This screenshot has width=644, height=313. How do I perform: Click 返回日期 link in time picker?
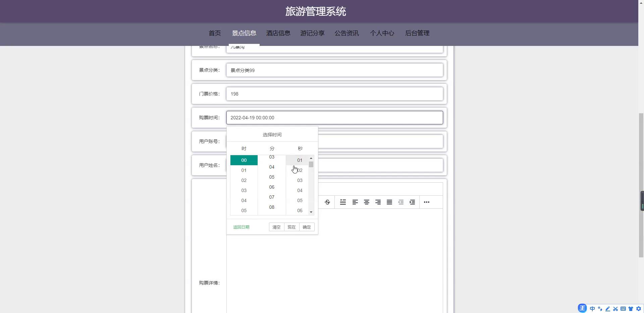(241, 227)
